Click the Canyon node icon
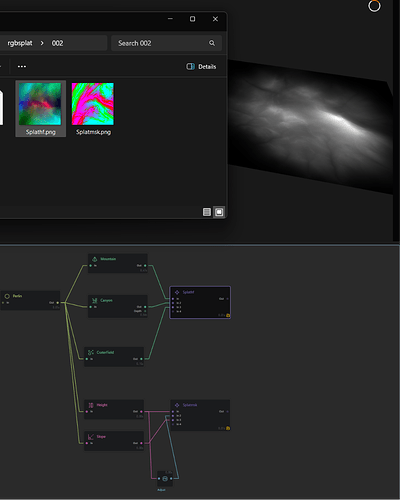Image resolution: width=400 pixels, height=500 pixels. pyautogui.click(x=95, y=300)
